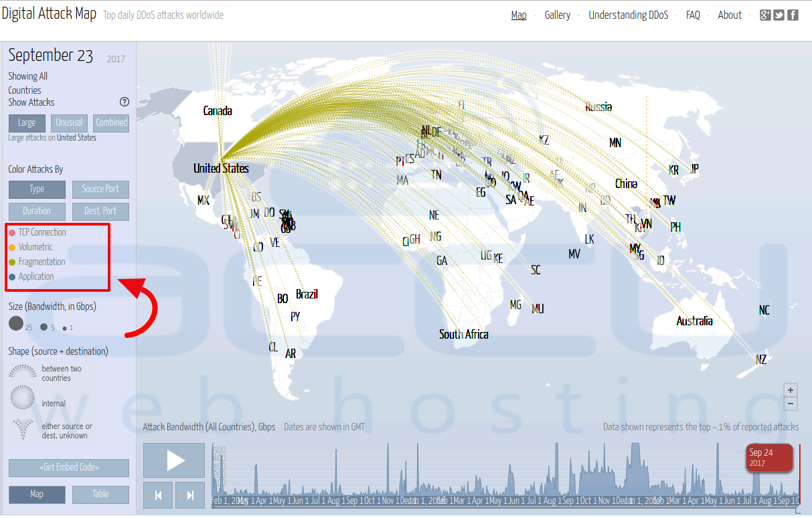This screenshot has width=812, height=518.
Task: Select the Australia label on map
Action: 695,321
